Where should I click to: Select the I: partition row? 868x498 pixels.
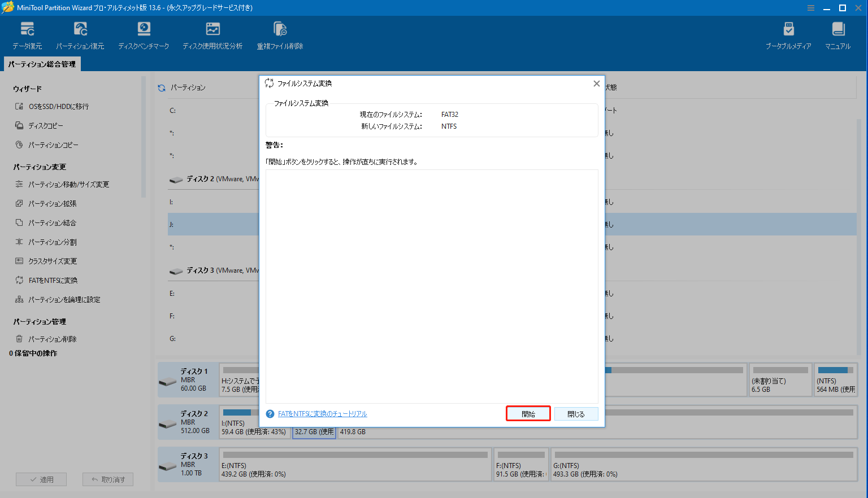(214, 202)
